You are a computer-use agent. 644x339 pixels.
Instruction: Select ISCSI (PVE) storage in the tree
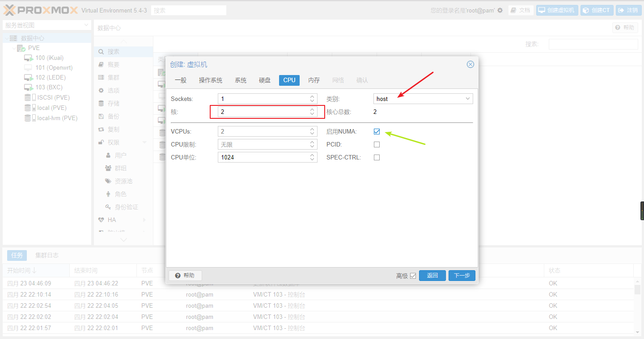(x=54, y=97)
